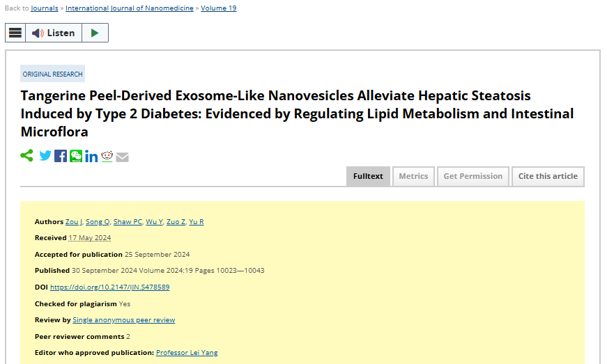
Task: Open the green share icon
Action: (x=26, y=156)
